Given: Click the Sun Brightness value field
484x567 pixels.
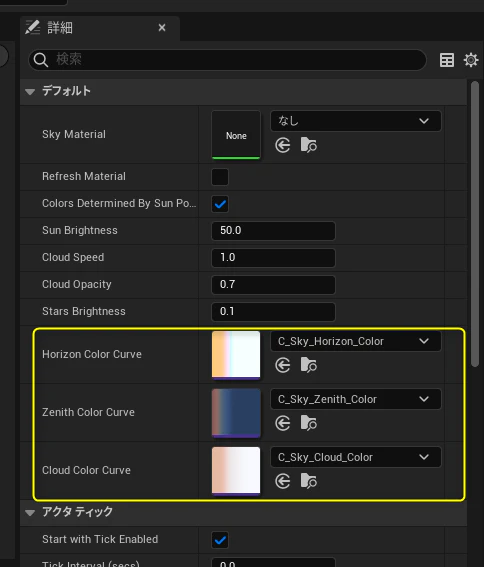Looking at the screenshot, I should [273, 231].
